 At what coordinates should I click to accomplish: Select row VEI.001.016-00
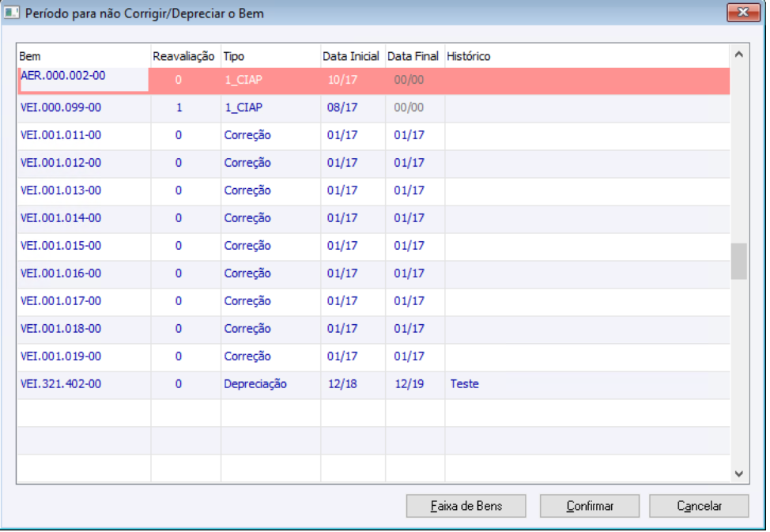pos(374,274)
